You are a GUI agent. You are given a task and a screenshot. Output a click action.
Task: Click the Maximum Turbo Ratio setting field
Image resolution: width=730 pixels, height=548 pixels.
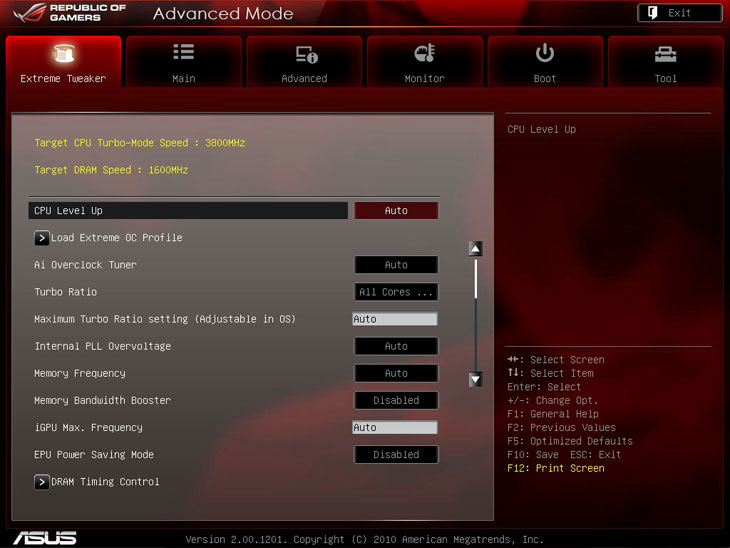pyautogui.click(x=395, y=319)
